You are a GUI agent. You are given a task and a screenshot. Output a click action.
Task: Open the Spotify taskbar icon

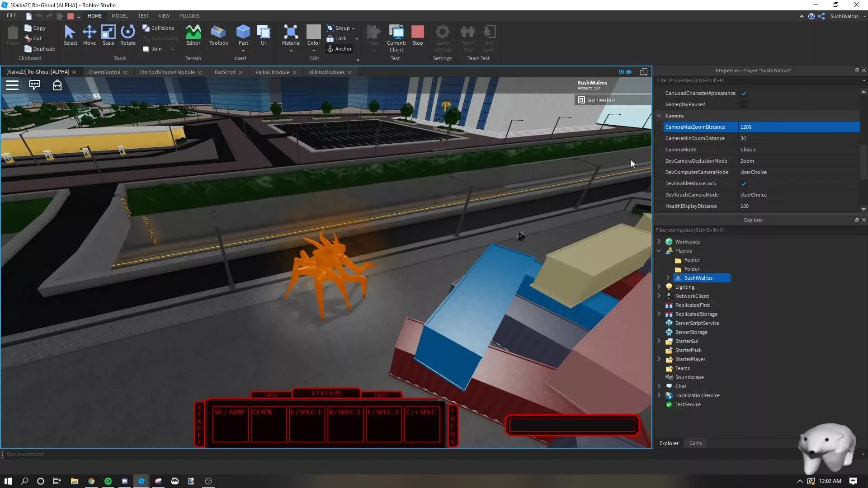pos(108,481)
